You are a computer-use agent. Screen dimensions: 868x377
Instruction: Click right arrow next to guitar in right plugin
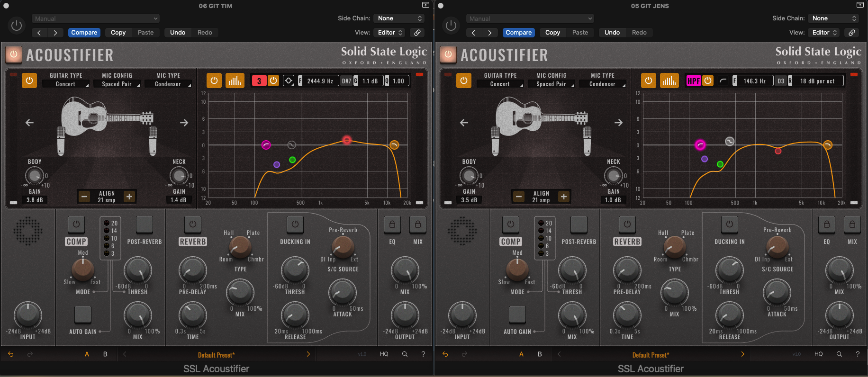click(x=618, y=123)
